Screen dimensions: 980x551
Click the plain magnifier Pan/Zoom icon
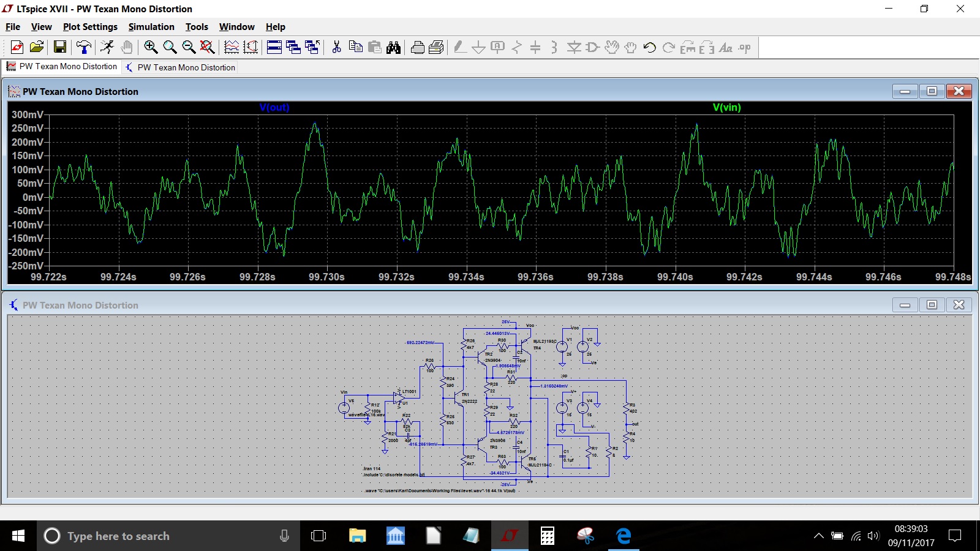170,47
